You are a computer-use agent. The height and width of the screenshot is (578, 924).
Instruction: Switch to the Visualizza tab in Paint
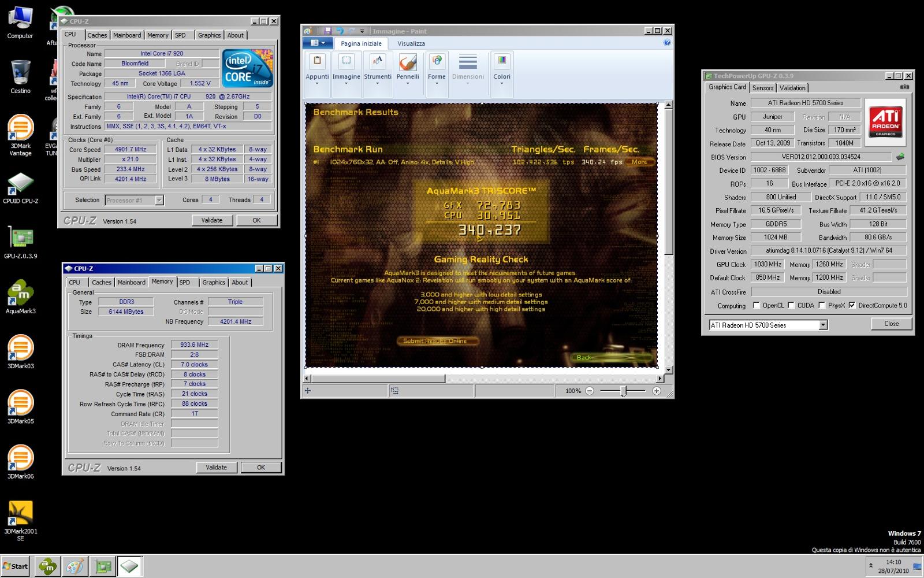(411, 43)
